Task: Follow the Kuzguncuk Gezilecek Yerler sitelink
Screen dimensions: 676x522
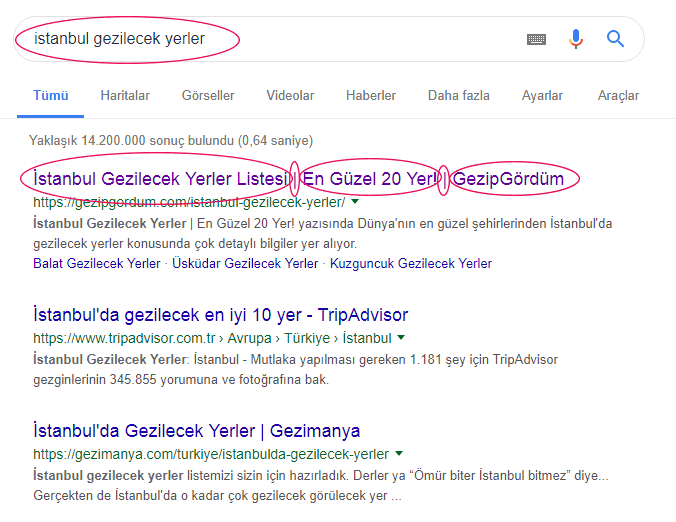Action: click(411, 263)
